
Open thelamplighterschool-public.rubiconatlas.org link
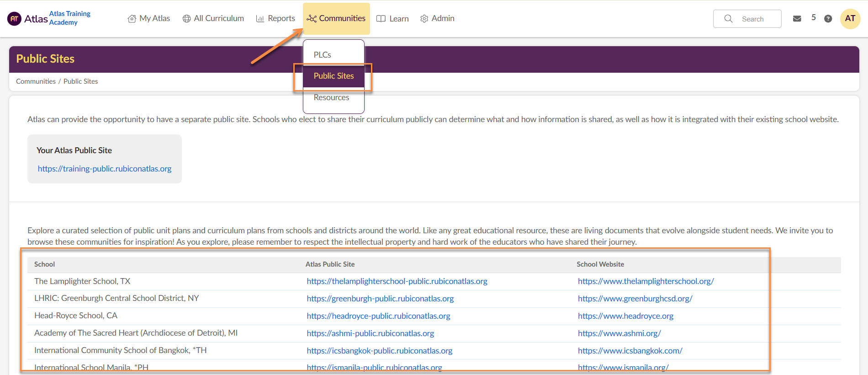(397, 281)
